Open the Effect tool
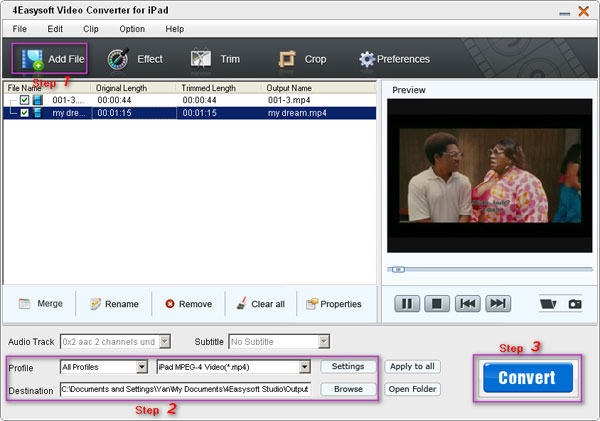This screenshot has width=600, height=421. pos(135,59)
